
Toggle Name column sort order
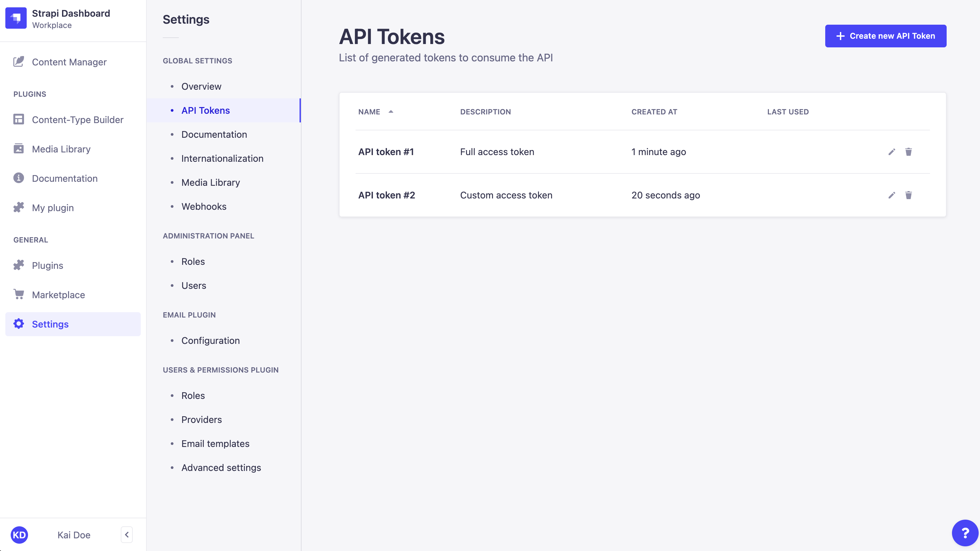pyautogui.click(x=391, y=111)
